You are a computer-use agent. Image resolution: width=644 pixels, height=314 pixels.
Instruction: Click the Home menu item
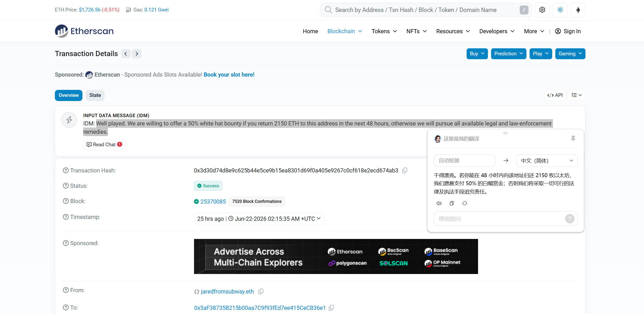tap(310, 31)
